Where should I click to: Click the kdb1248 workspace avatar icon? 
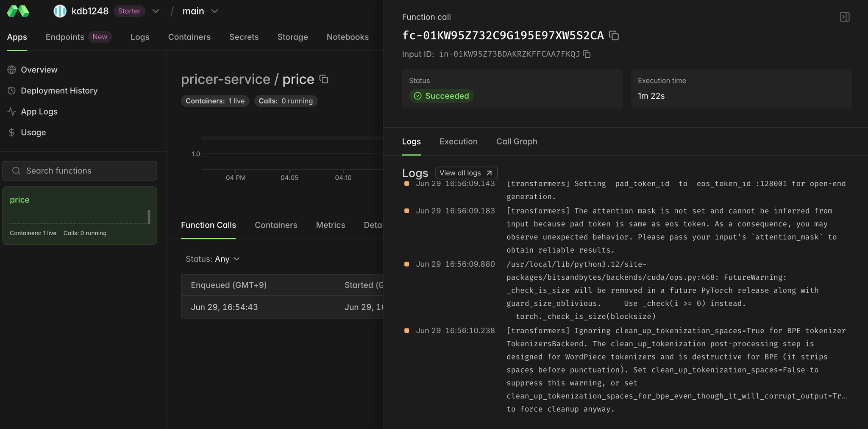coord(60,11)
